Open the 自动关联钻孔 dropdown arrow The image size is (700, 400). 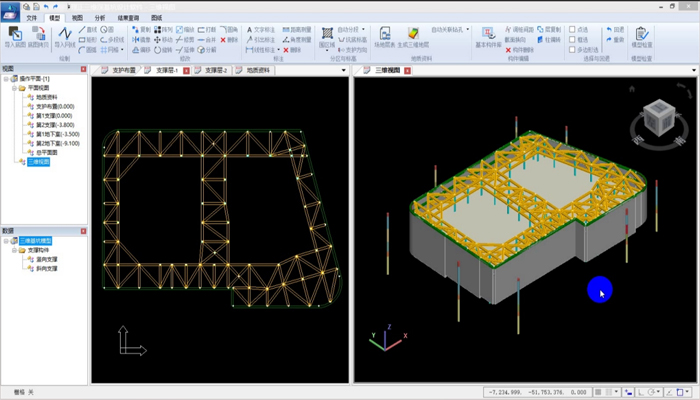pyautogui.click(x=467, y=30)
